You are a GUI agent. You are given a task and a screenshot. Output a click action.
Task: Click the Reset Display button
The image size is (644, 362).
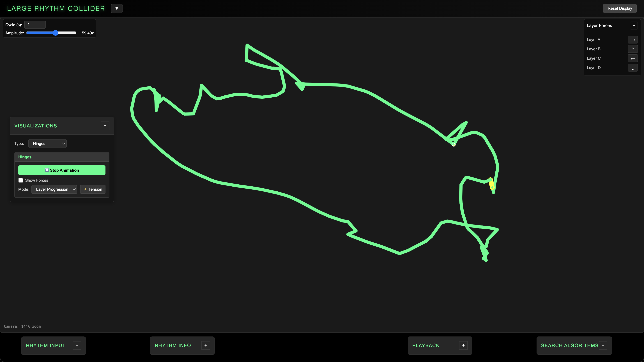pyautogui.click(x=620, y=8)
